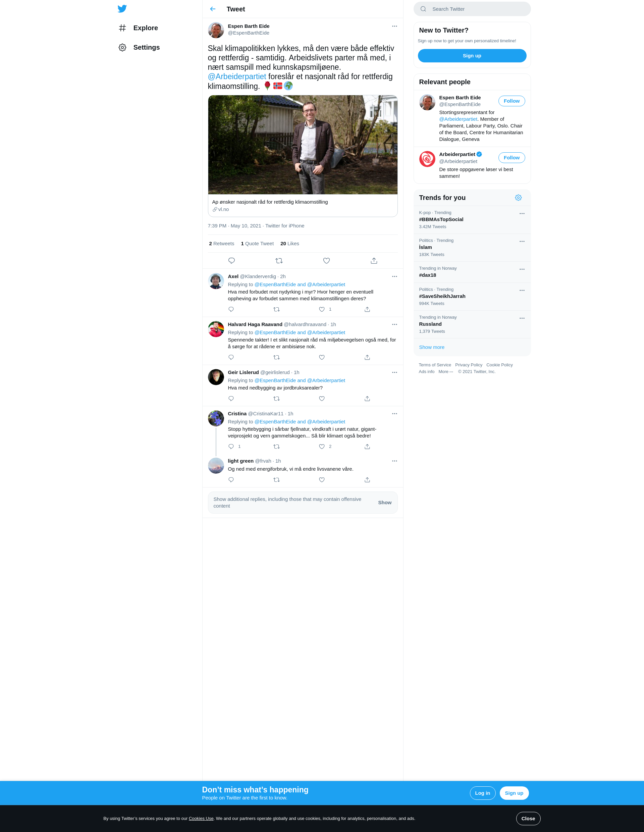Click Log in on bottom banner
Image resolution: width=644 pixels, height=832 pixels.
tap(483, 793)
